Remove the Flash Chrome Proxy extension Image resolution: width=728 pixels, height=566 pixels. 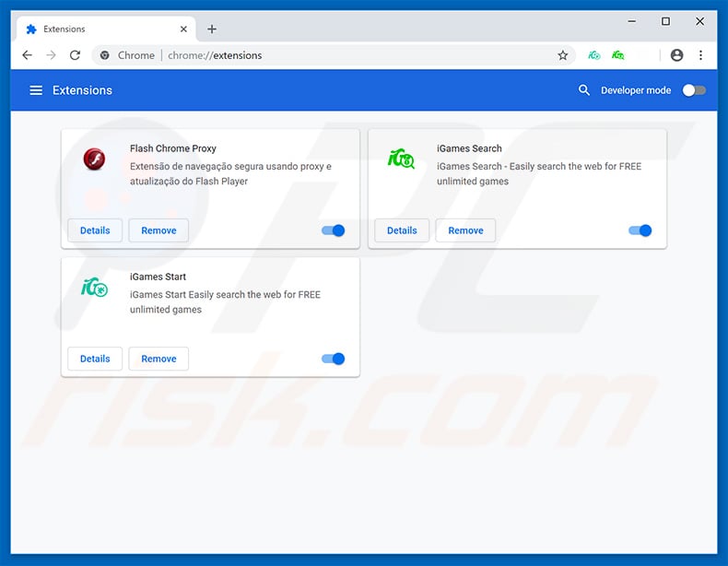pos(159,230)
